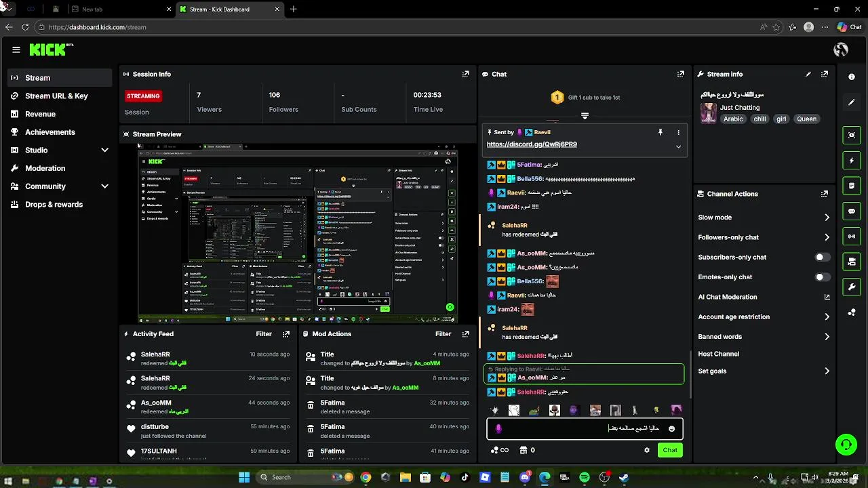Toggle the lightning bolt widget icon in right sidebar
Screen dimensions: 868x488
pos(852,161)
